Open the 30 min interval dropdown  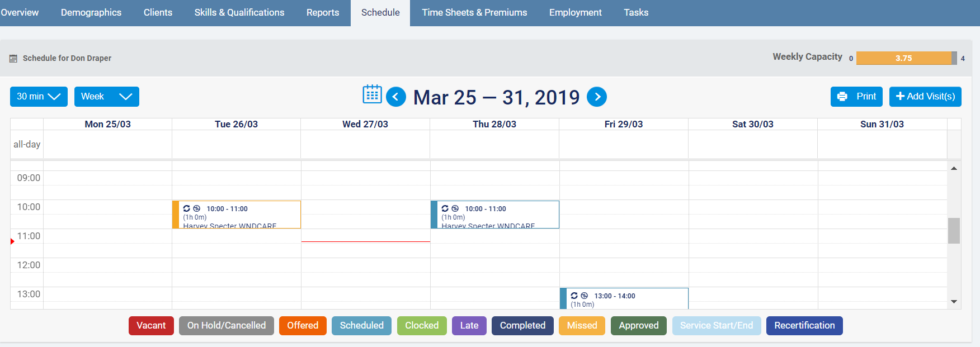39,97
